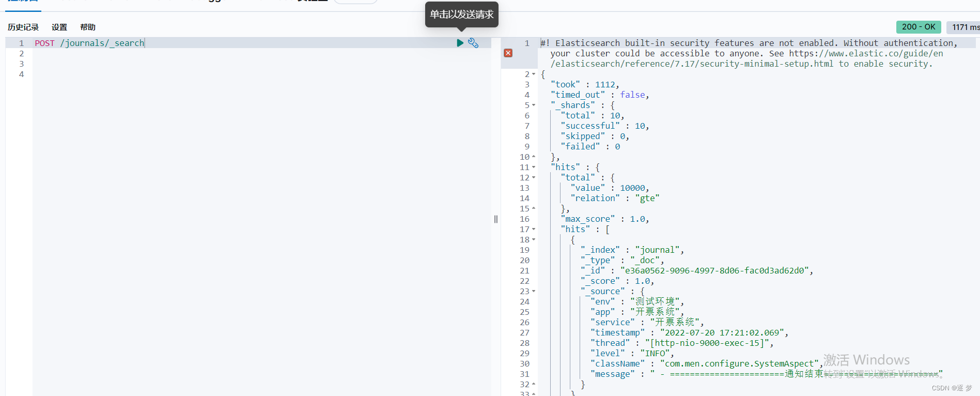Collapse the _source block at line 23

[x=534, y=291]
